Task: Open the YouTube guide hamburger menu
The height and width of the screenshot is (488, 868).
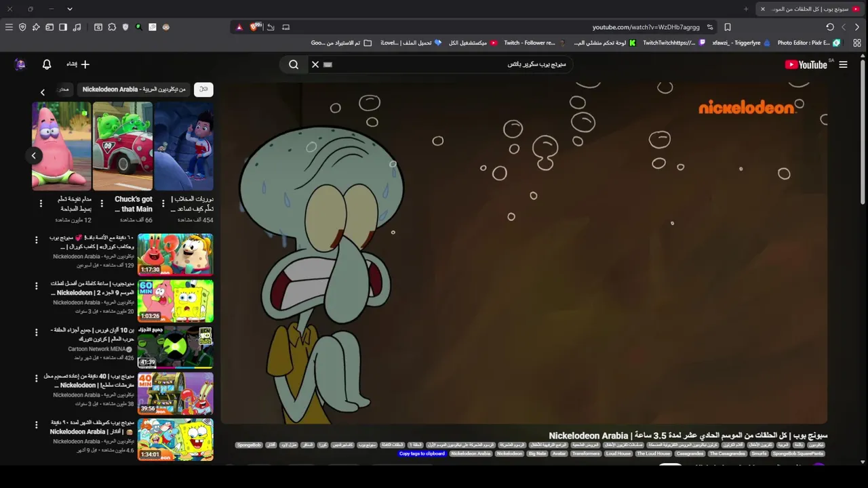Action: [843, 64]
